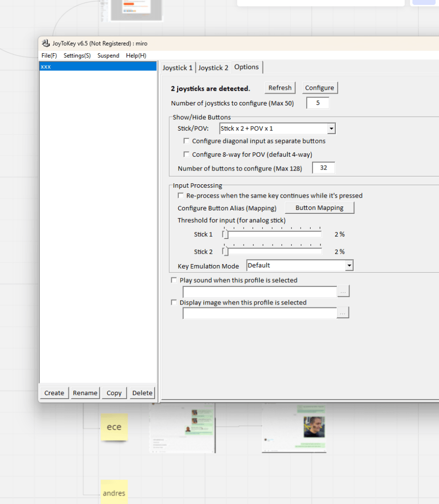Click the image file path field
Viewport: 439px width, 504px height.
coord(260,313)
